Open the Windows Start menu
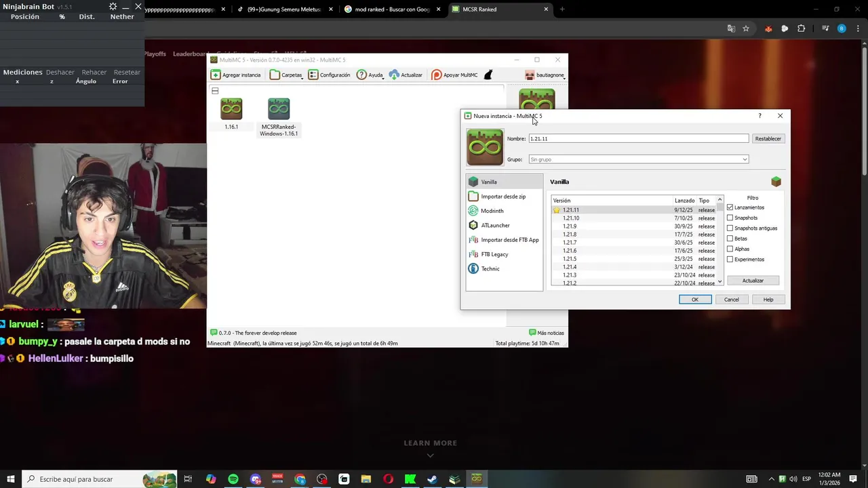This screenshot has width=868, height=488. pyautogui.click(x=10, y=479)
